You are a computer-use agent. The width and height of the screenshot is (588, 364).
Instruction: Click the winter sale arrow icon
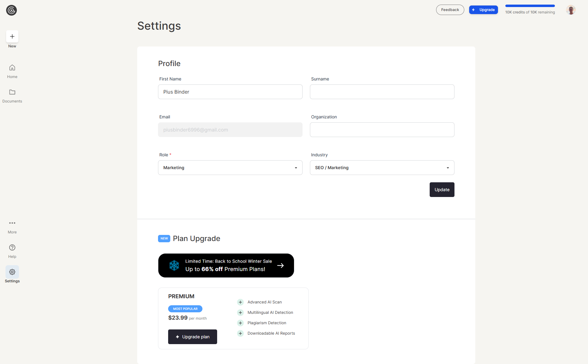(280, 266)
